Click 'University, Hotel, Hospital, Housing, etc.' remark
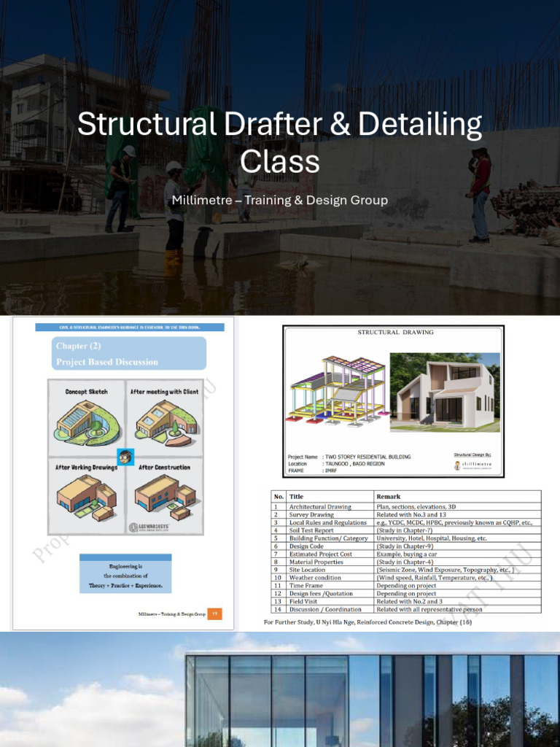560x747 pixels. [x=432, y=538]
